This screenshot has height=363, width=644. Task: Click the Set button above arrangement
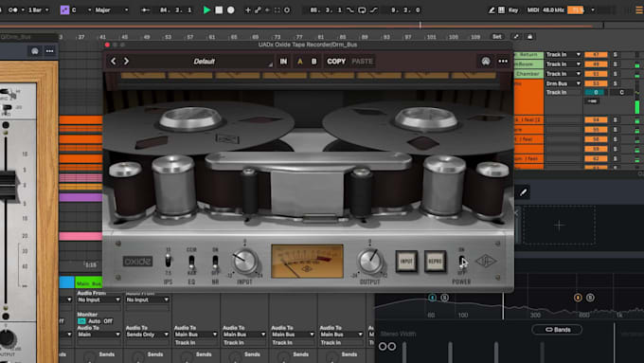(497, 37)
